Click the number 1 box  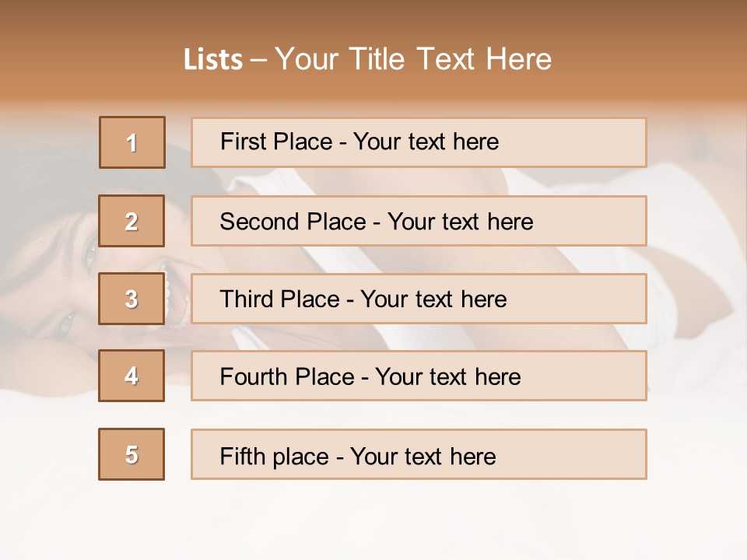click(x=132, y=142)
